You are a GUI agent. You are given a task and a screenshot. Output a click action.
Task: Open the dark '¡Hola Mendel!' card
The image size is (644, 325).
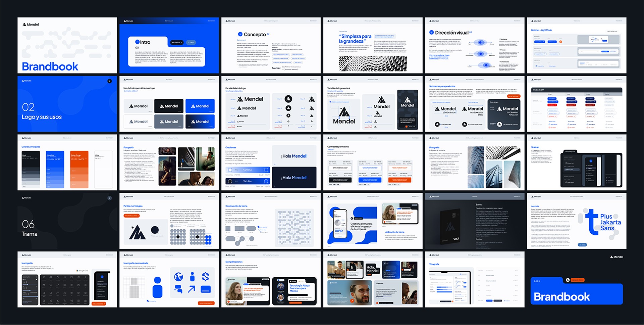(x=294, y=178)
